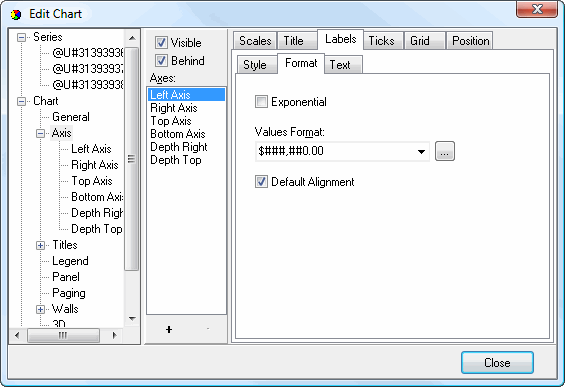The width and height of the screenshot is (565, 387).
Task: Select Bottom Axis in Axes list
Action: tap(178, 134)
